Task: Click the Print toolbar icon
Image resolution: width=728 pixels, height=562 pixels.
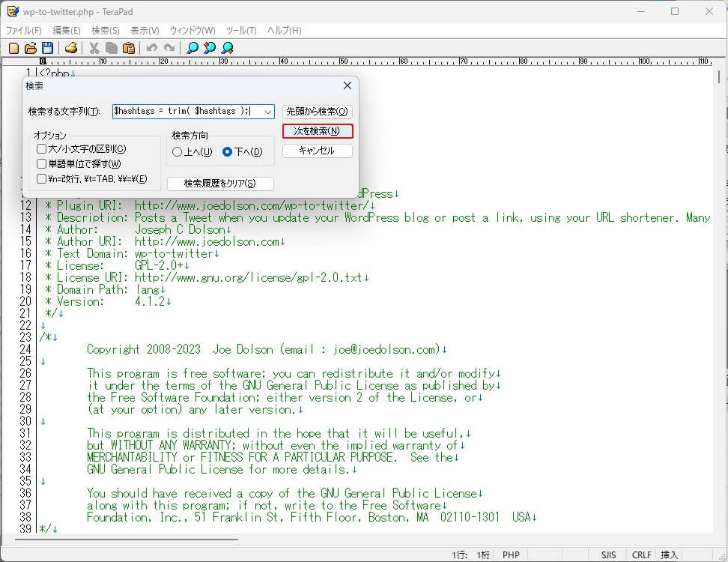Action: pos(71,48)
